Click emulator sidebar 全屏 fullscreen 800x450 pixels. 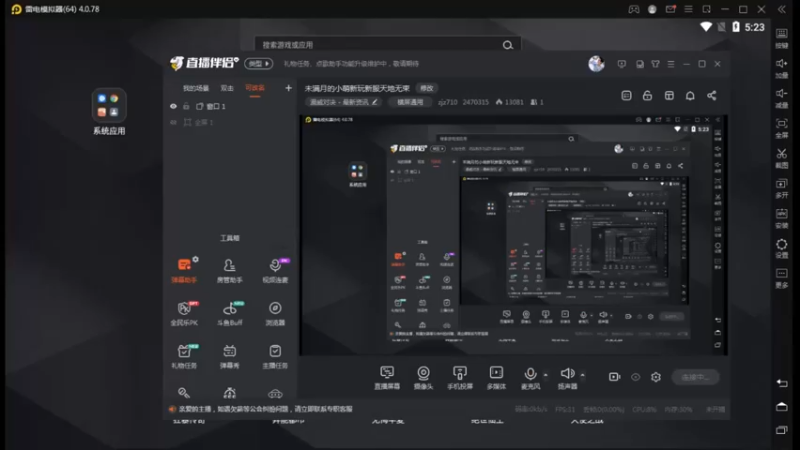[782, 128]
